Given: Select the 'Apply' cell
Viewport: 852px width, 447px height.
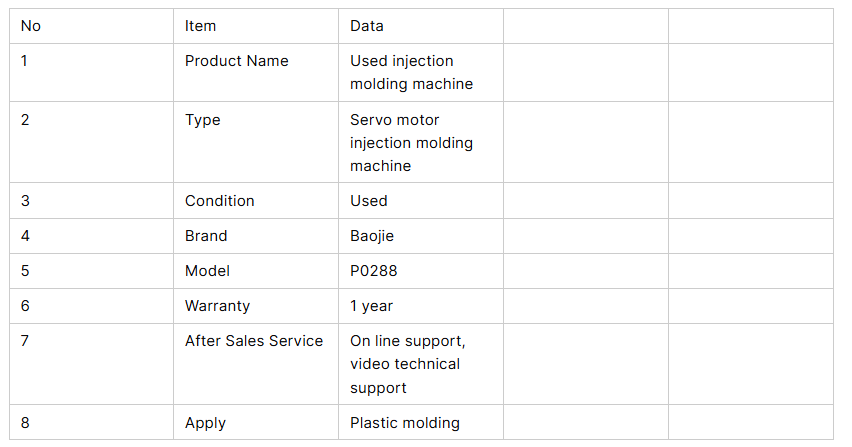Looking at the screenshot, I should [205, 423].
